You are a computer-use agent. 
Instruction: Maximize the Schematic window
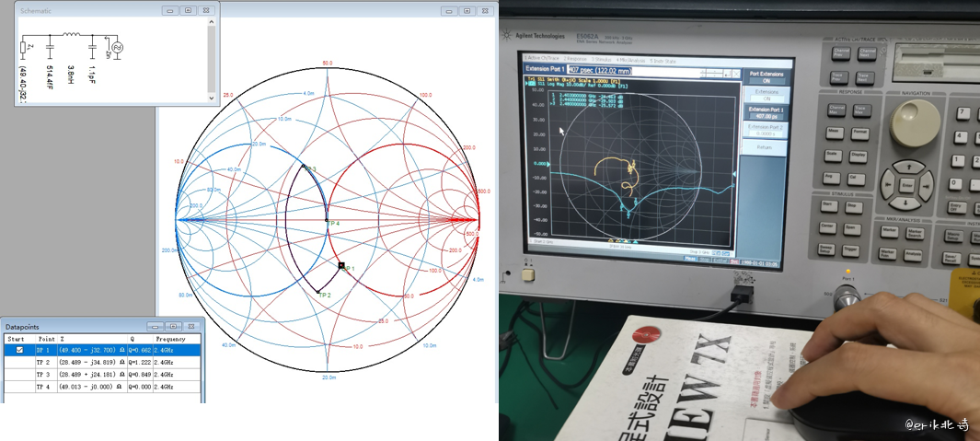click(187, 10)
